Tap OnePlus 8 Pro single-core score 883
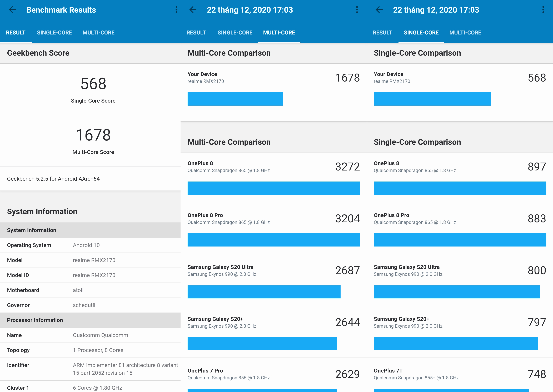 click(537, 219)
